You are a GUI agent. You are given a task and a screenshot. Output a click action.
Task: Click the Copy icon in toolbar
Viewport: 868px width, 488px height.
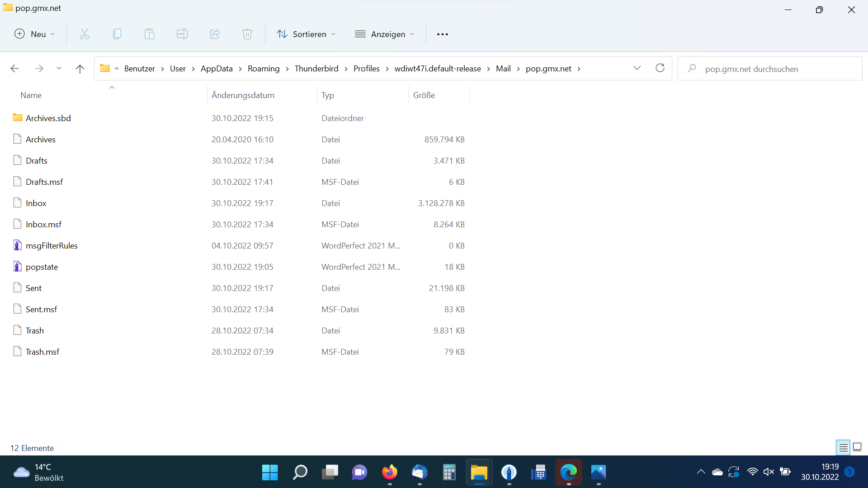[x=117, y=34]
